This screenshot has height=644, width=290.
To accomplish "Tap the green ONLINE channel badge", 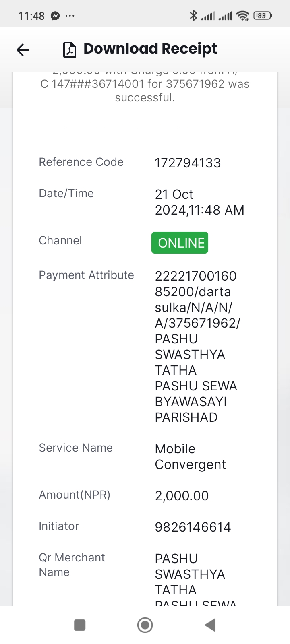I will tap(180, 243).
